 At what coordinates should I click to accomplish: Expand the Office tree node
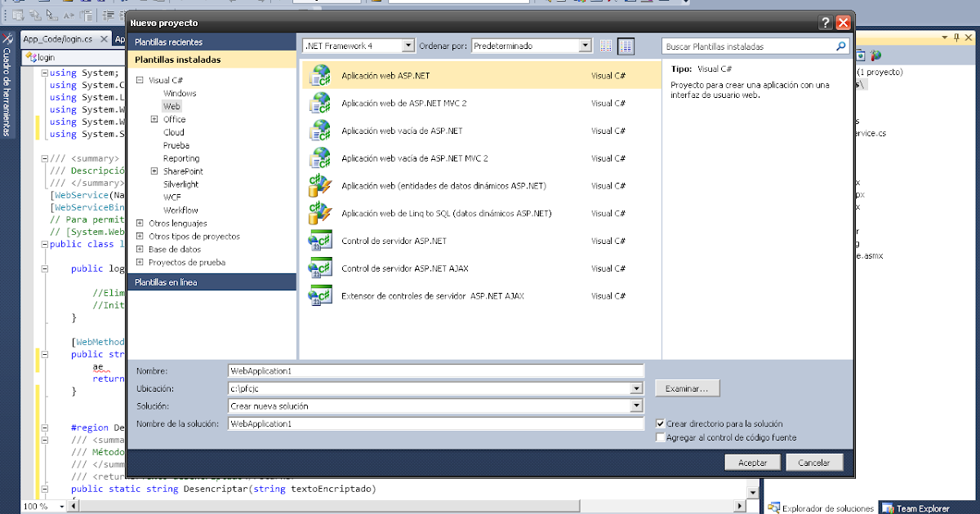coord(154,119)
